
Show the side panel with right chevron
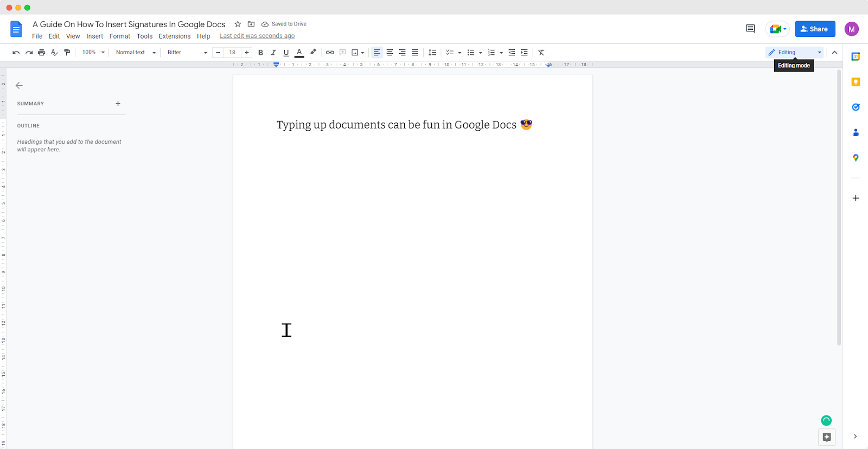(x=855, y=437)
